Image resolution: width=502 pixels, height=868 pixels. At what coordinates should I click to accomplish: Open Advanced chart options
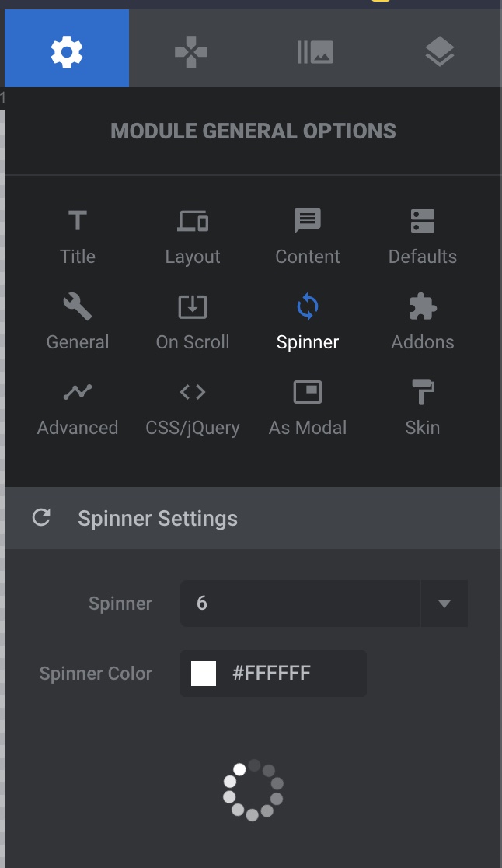78,393
